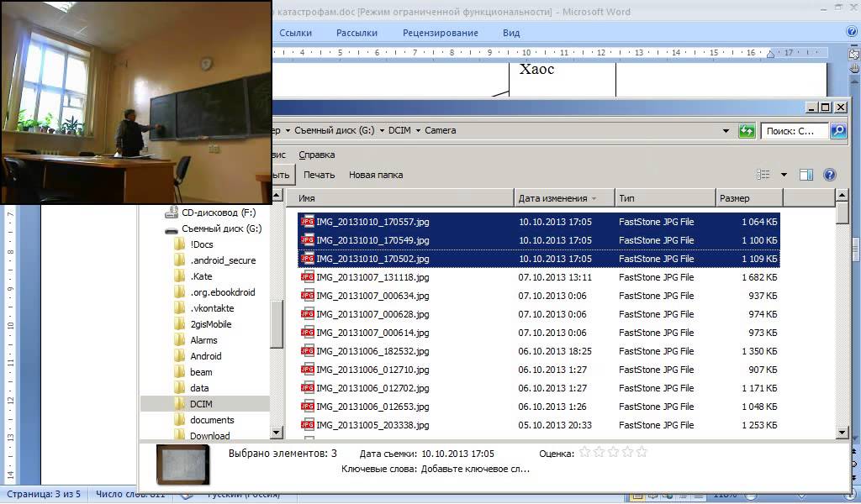This screenshot has width=861, height=504.
Task: Open the Рецензирование tab in Word
Action: pos(441,33)
